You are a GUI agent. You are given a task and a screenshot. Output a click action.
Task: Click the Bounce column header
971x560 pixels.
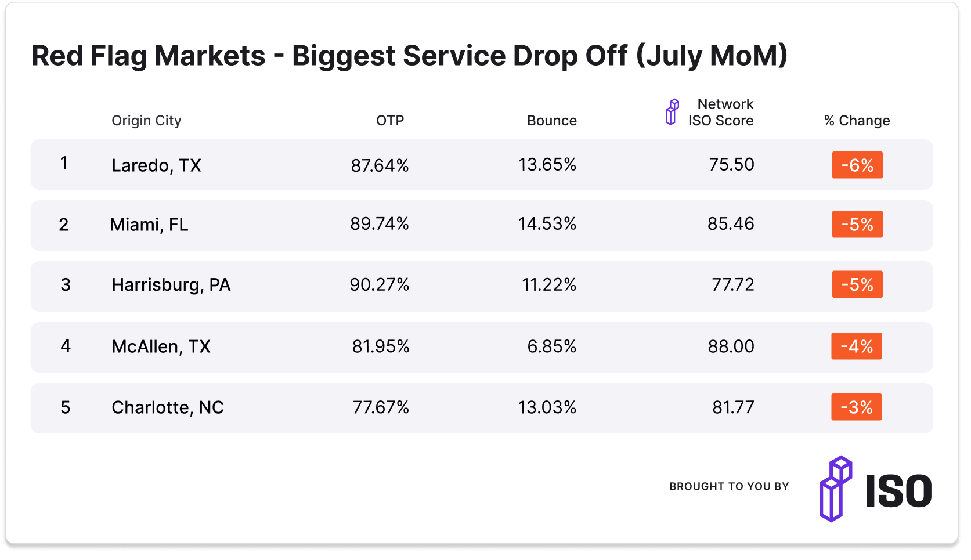point(551,121)
